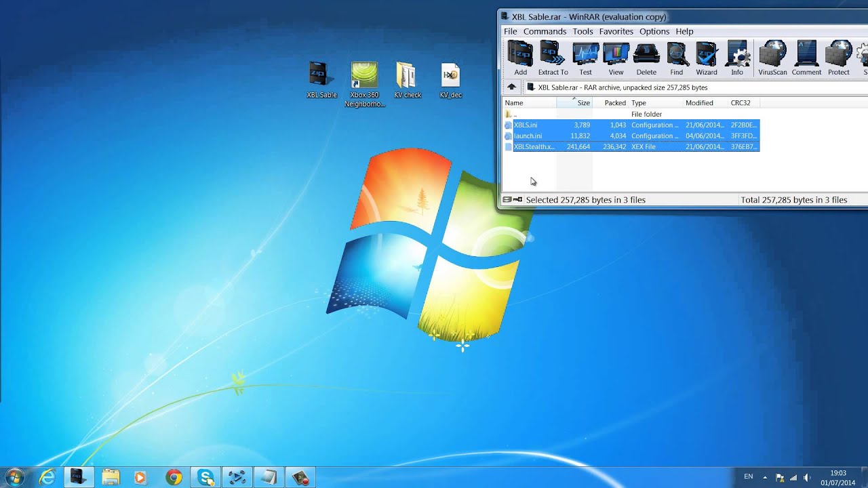
Task: Click the EN language indicator
Action: click(x=749, y=476)
